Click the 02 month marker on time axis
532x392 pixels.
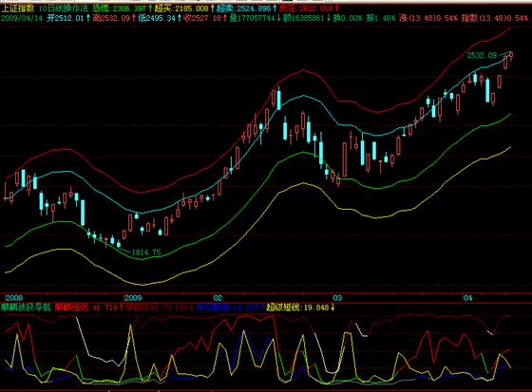tap(218, 298)
